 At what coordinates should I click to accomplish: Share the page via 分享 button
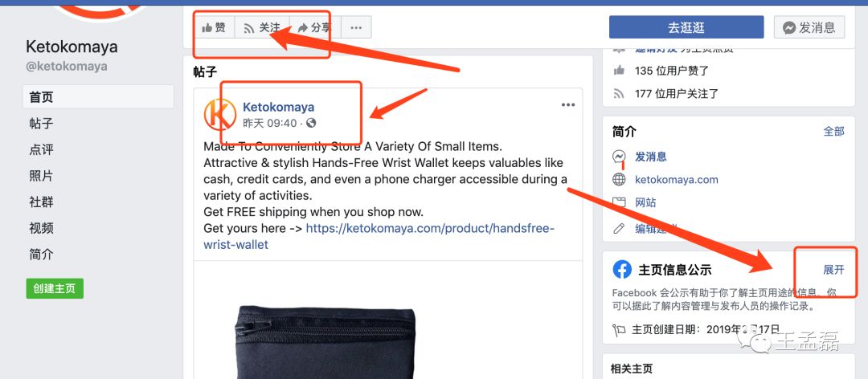[x=314, y=27]
